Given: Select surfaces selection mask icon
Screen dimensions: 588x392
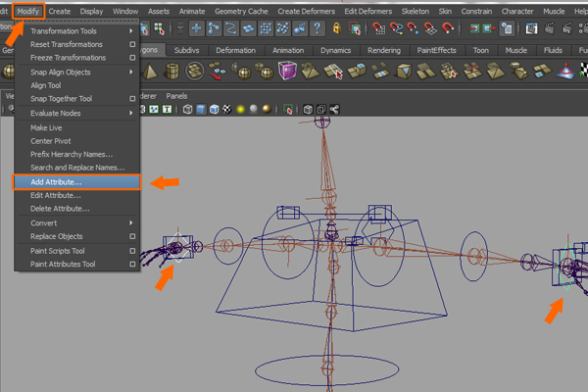Looking at the screenshot, I should pos(248,28).
